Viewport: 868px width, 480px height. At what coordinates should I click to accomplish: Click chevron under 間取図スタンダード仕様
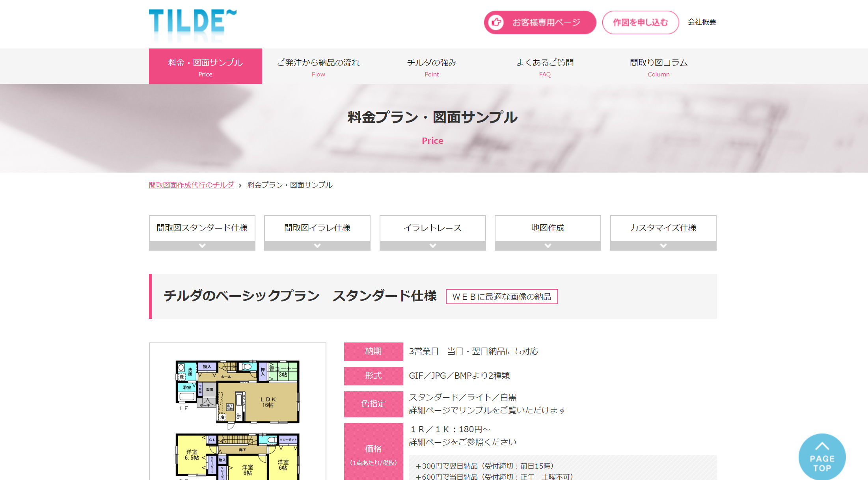[x=202, y=246]
